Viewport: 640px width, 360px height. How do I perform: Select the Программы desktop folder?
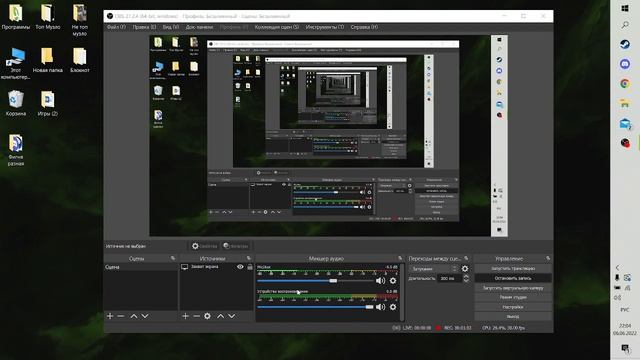[16, 16]
